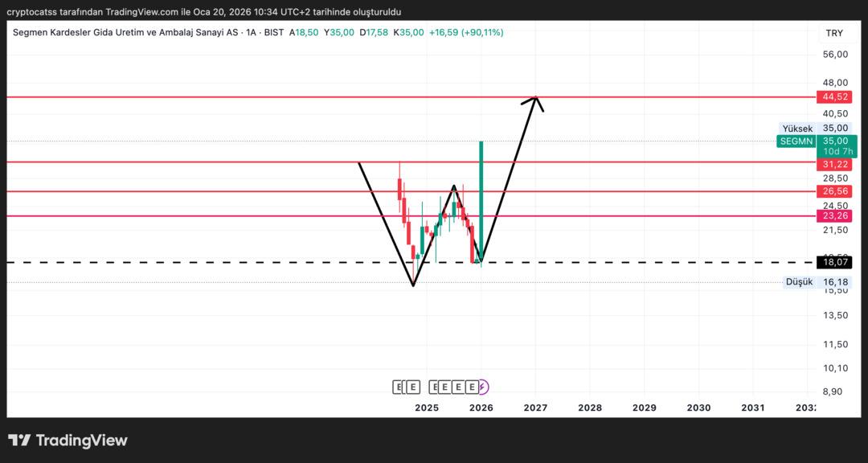The height and width of the screenshot is (463, 868).
Task: Click the purple lightning bolt event marker
Action: tap(482, 387)
